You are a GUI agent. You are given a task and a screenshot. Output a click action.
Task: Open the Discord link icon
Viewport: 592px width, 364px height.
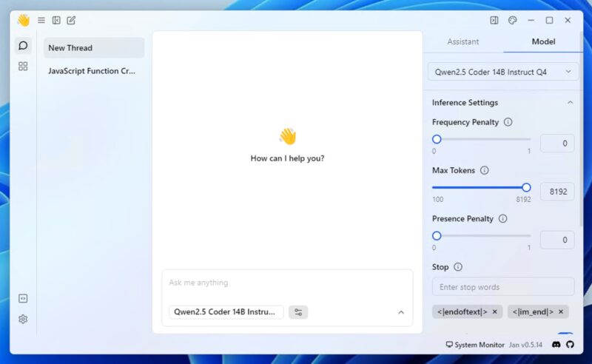(x=557, y=345)
